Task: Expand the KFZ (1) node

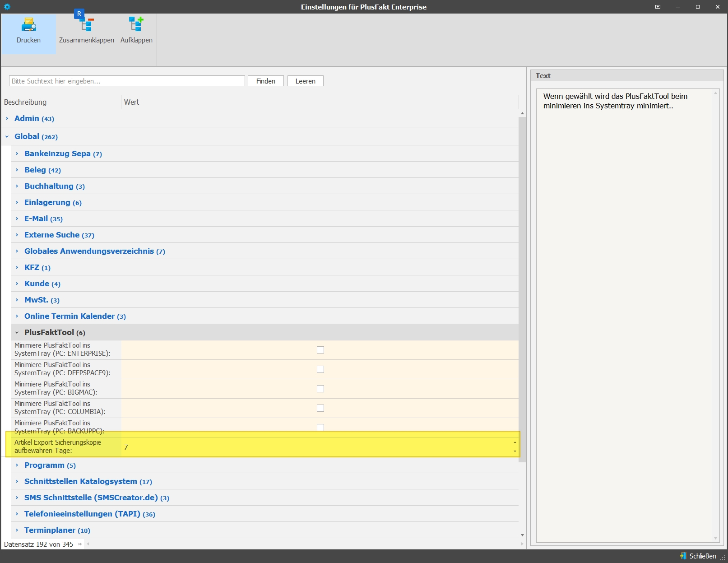Action: (17, 267)
